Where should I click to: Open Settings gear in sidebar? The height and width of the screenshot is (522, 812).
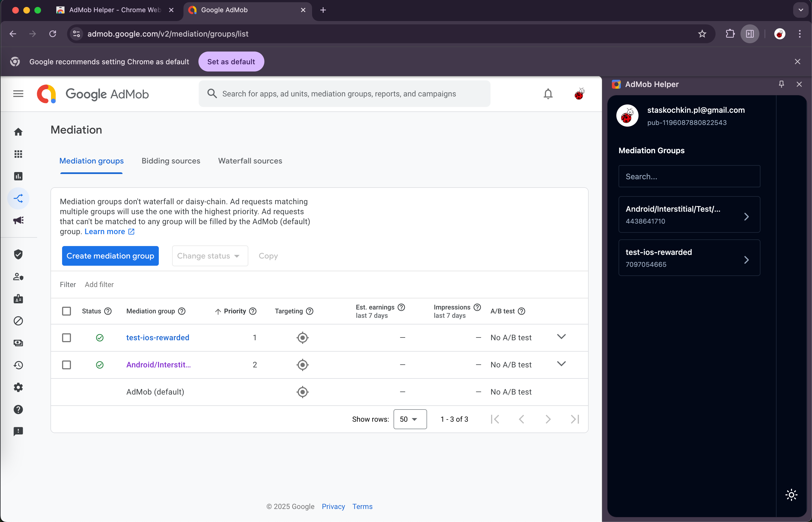click(18, 387)
